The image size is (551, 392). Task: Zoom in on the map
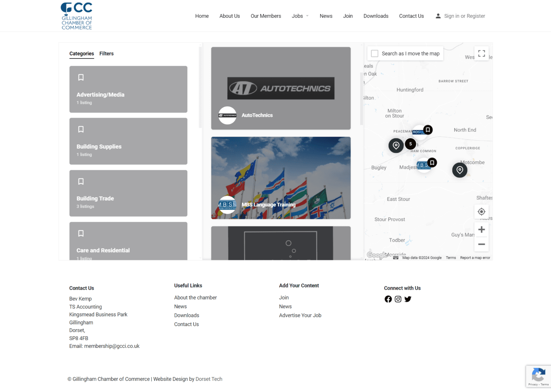pyautogui.click(x=482, y=229)
